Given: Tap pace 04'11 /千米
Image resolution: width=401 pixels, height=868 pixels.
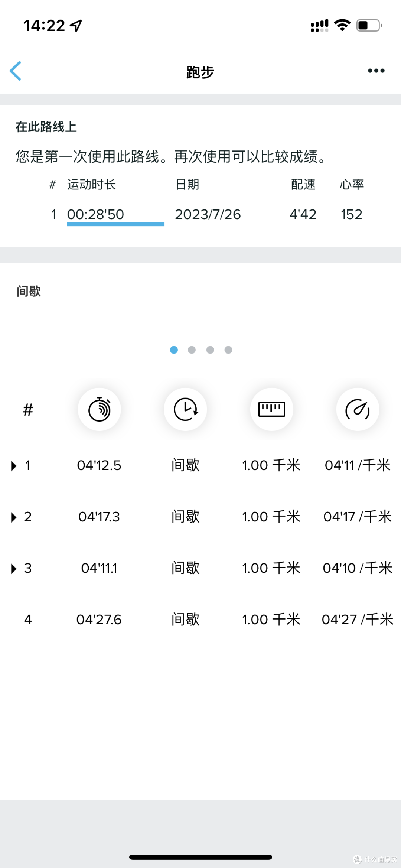Looking at the screenshot, I should pos(358,465).
